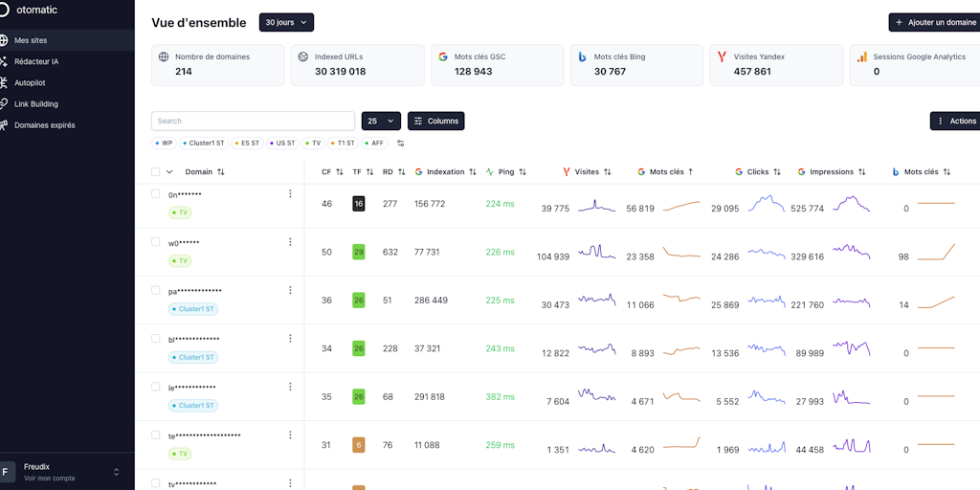Expand the 25 rows per page dropdown
Image resolution: width=980 pixels, height=490 pixels.
(381, 121)
